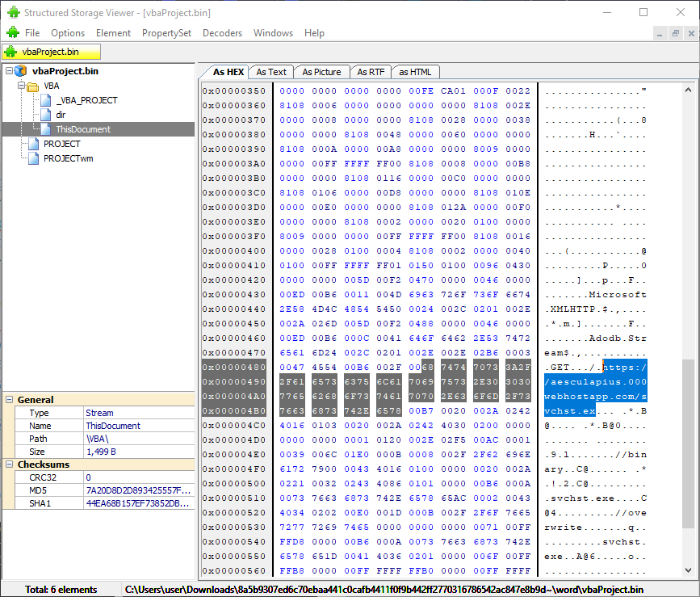This screenshot has width=700, height=597.
Task: Open the Help menu
Action: 314,33
